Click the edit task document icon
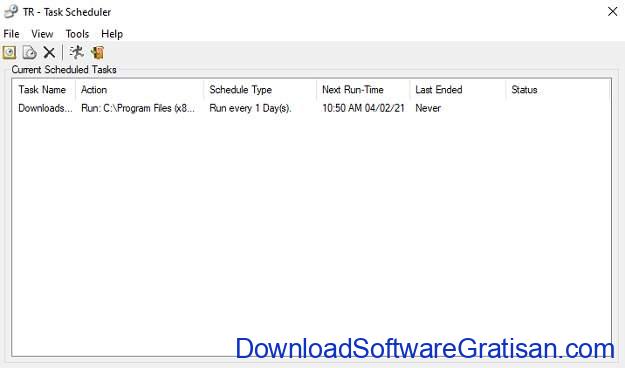The width and height of the screenshot is (625, 368). [29, 52]
